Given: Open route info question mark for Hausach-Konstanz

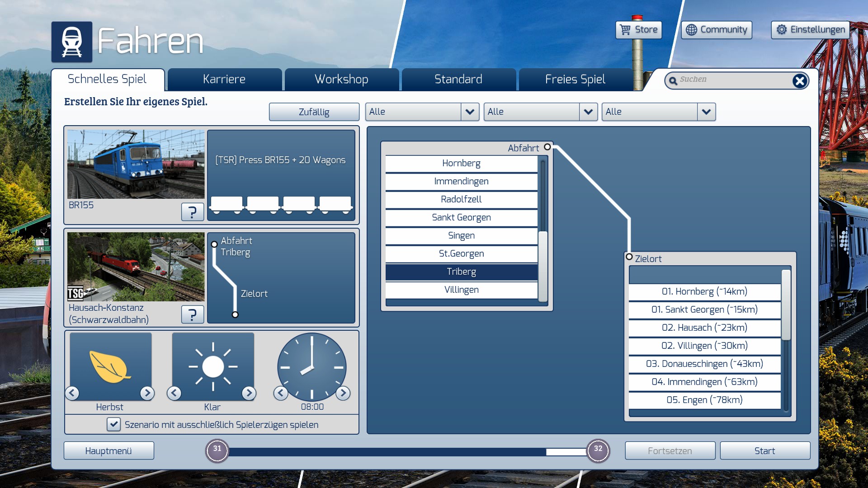Looking at the screenshot, I should [x=192, y=314].
